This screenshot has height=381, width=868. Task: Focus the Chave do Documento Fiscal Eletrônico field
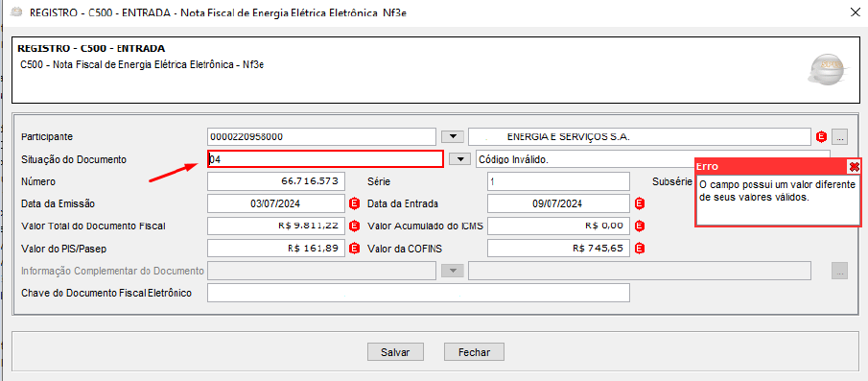point(418,293)
